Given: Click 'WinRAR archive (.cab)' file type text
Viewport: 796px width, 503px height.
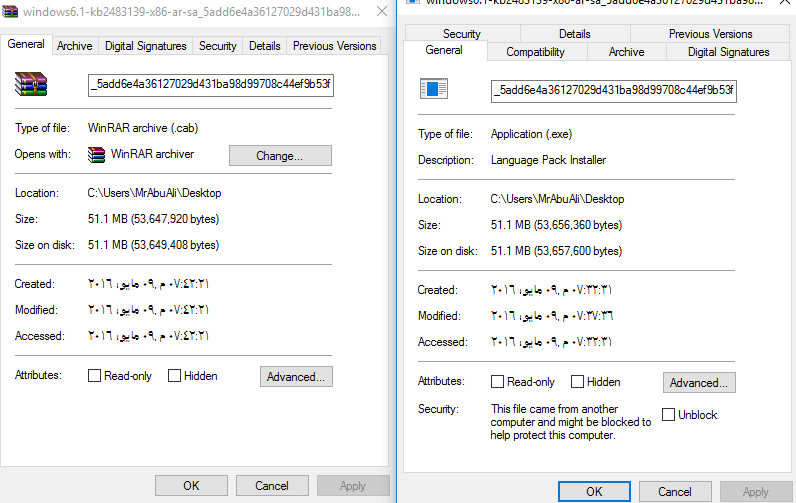Looking at the screenshot, I should 143,128.
